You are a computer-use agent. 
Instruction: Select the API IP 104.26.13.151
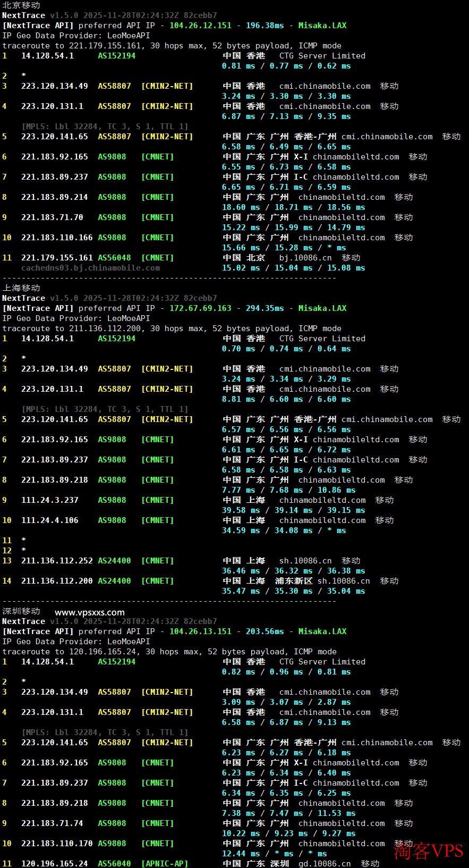pos(200,631)
